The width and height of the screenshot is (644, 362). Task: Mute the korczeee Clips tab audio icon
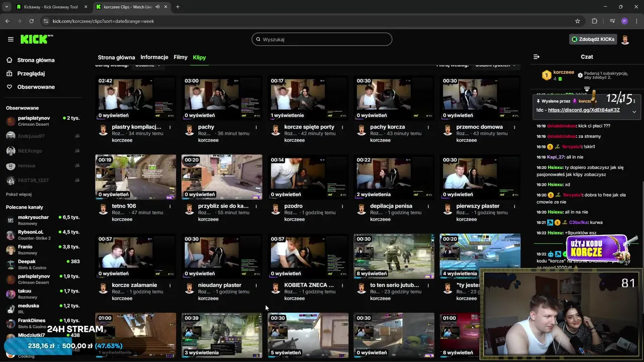158,7
